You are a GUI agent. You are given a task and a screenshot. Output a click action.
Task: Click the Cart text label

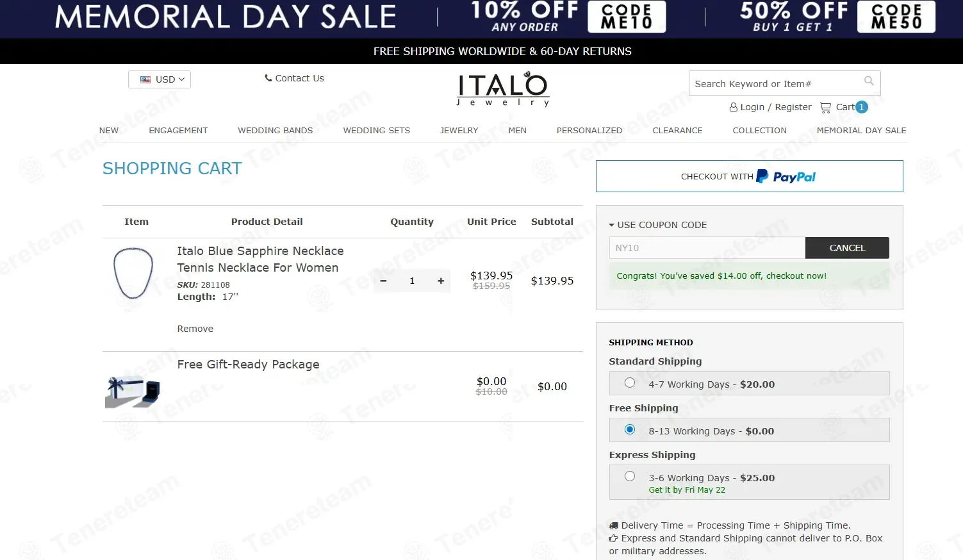click(845, 107)
